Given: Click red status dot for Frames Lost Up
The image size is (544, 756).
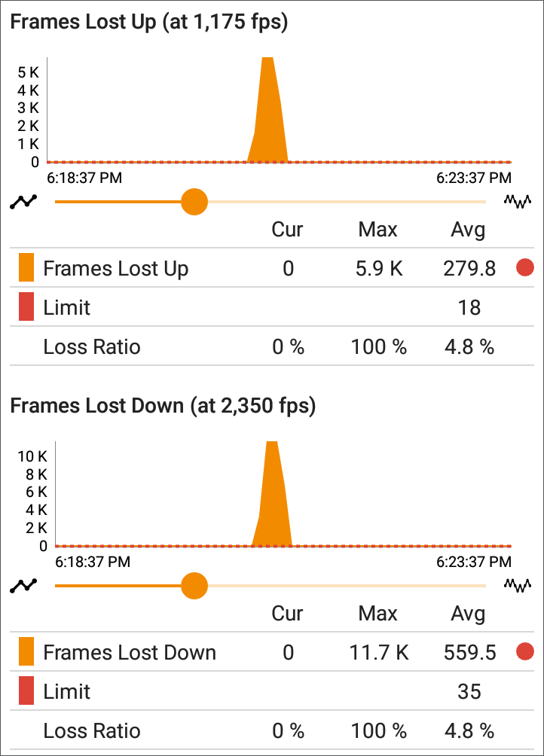Looking at the screenshot, I should [524, 267].
